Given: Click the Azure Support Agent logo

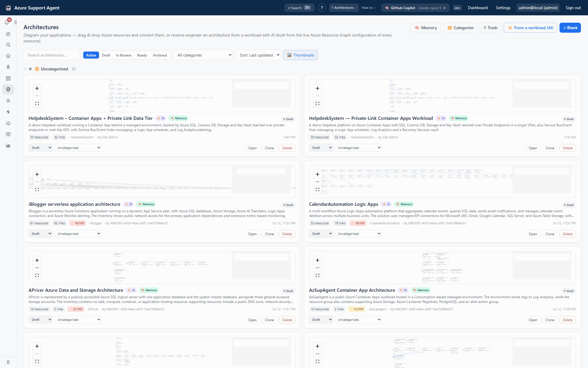Looking at the screenshot, I should point(8,8).
